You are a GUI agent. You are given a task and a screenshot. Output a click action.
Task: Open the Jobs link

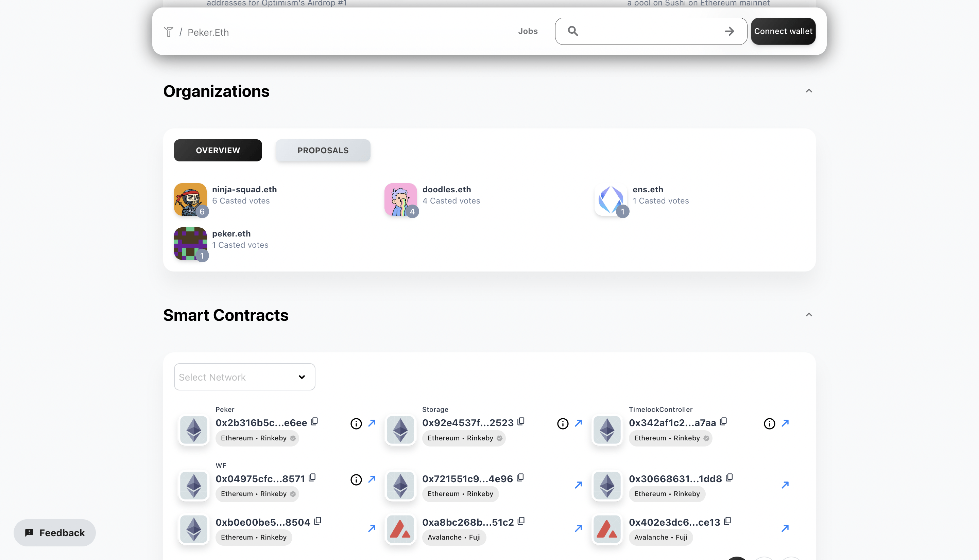[528, 31]
